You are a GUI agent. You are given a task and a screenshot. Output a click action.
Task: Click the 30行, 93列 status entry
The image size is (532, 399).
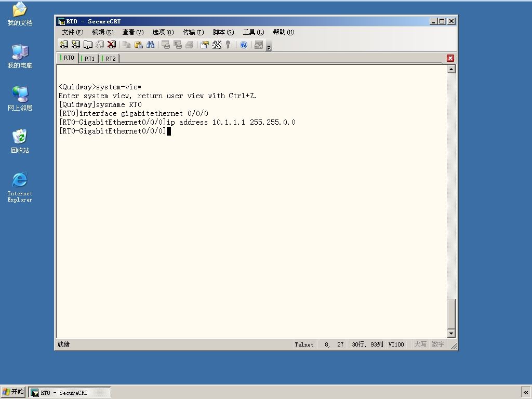pyautogui.click(x=367, y=344)
